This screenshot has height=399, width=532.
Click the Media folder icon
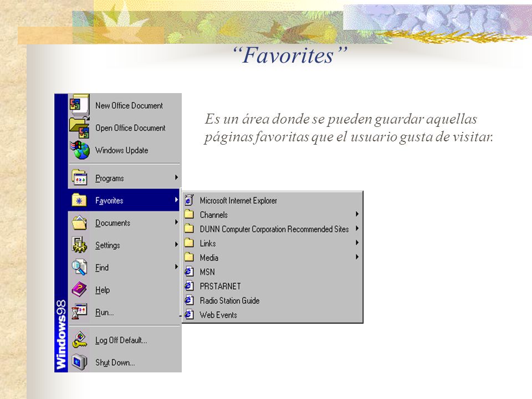(x=190, y=257)
